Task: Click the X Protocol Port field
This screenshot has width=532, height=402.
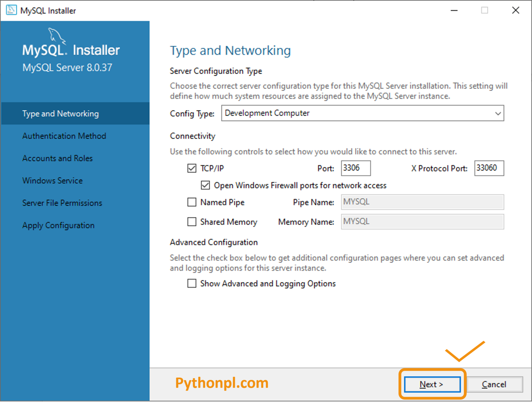Action: 489,168
